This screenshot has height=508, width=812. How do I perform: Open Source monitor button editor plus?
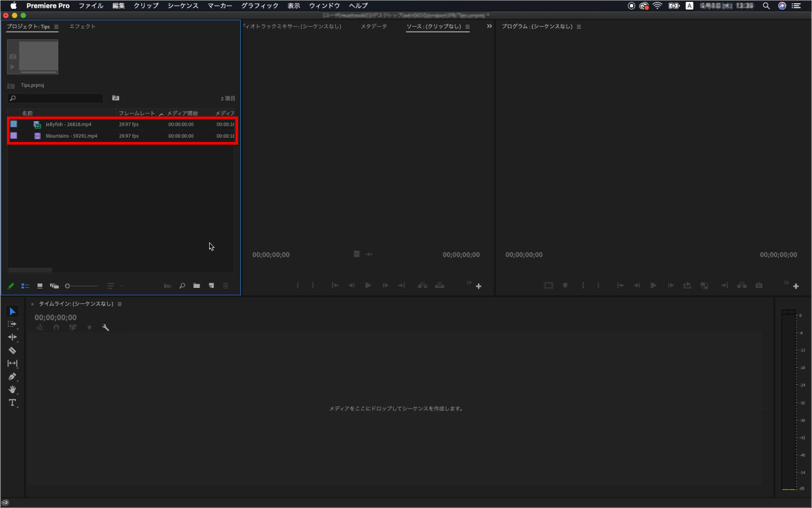[479, 287]
